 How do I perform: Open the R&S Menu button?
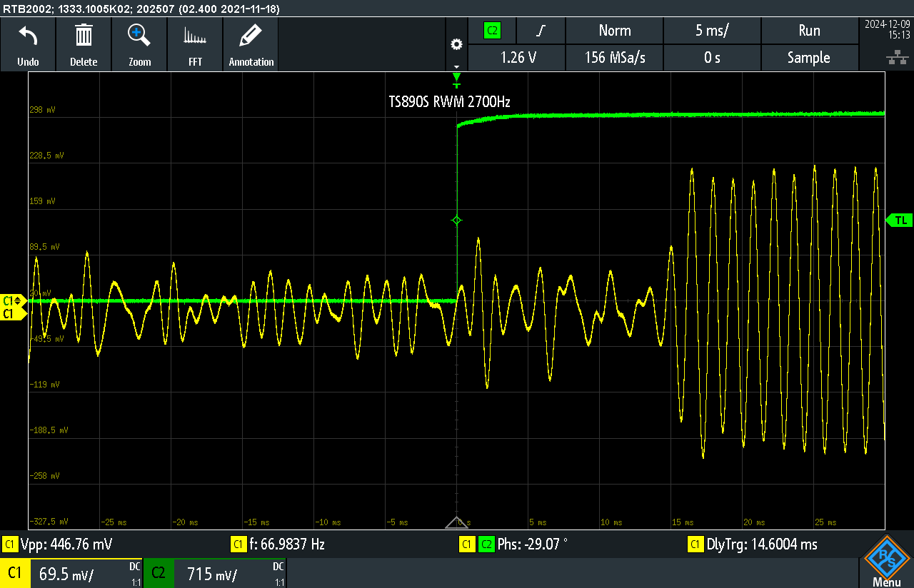[x=886, y=561]
